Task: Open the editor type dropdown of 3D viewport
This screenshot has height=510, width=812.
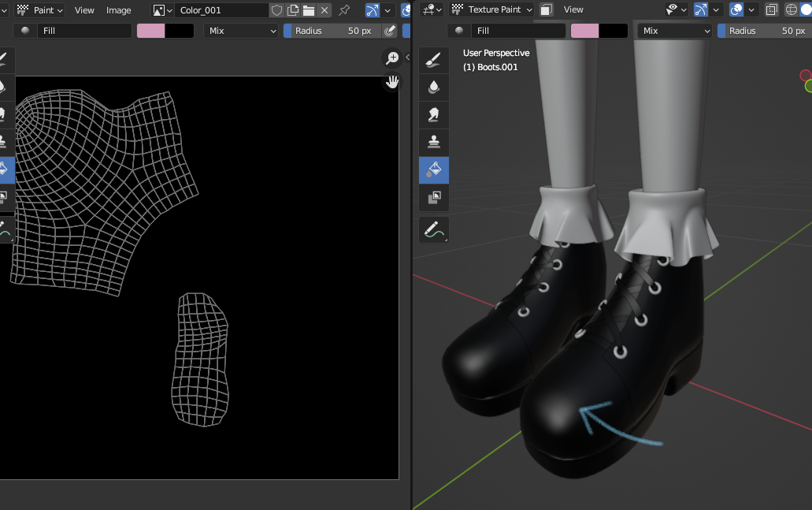Action: pos(432,9)
